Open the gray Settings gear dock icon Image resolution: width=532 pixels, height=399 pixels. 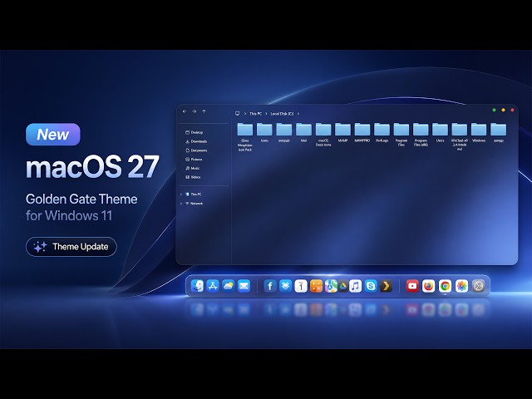(479, 286)
